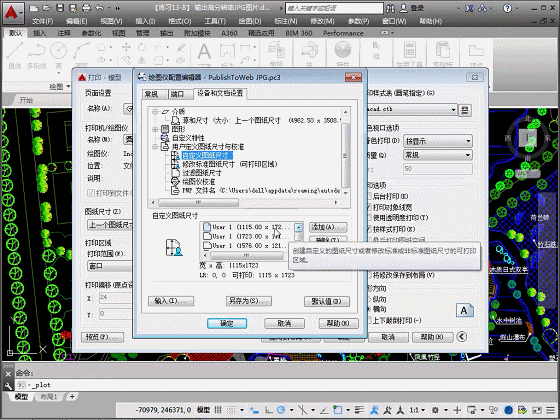This screenshot has width=560, height=420.
Task: Click the help question mark icon
Action: click(x=507, y=8)
